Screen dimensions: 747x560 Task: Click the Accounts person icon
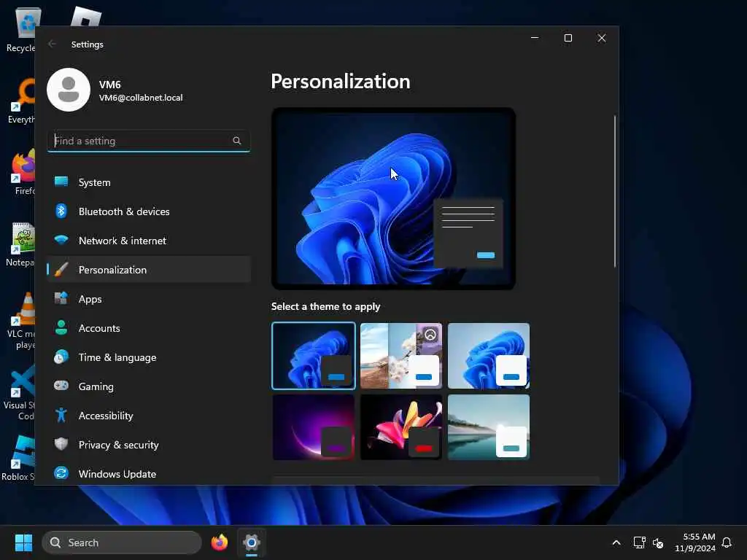pos(61,327)
